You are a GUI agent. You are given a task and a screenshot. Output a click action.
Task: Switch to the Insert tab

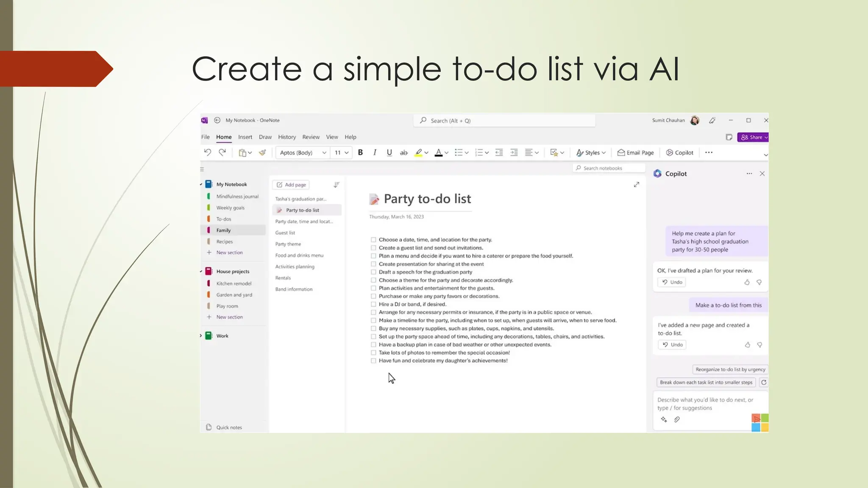[x=245, y=137]
